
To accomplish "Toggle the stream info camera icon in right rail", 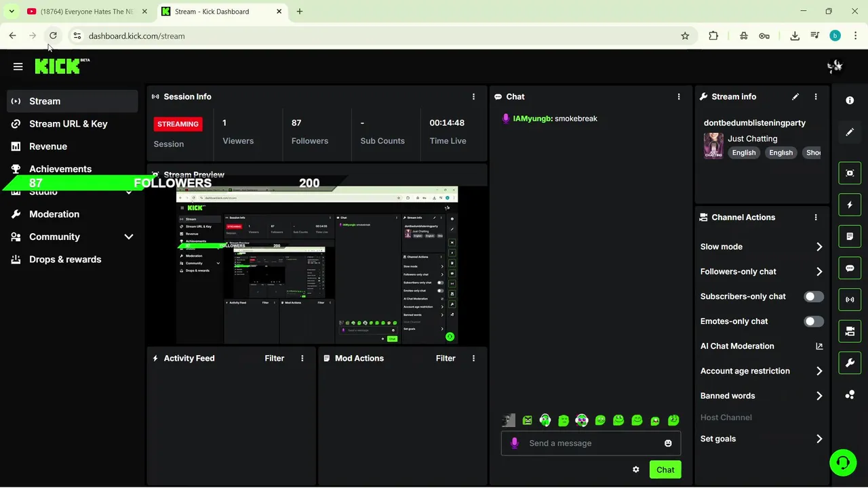I will click(850, 331).
